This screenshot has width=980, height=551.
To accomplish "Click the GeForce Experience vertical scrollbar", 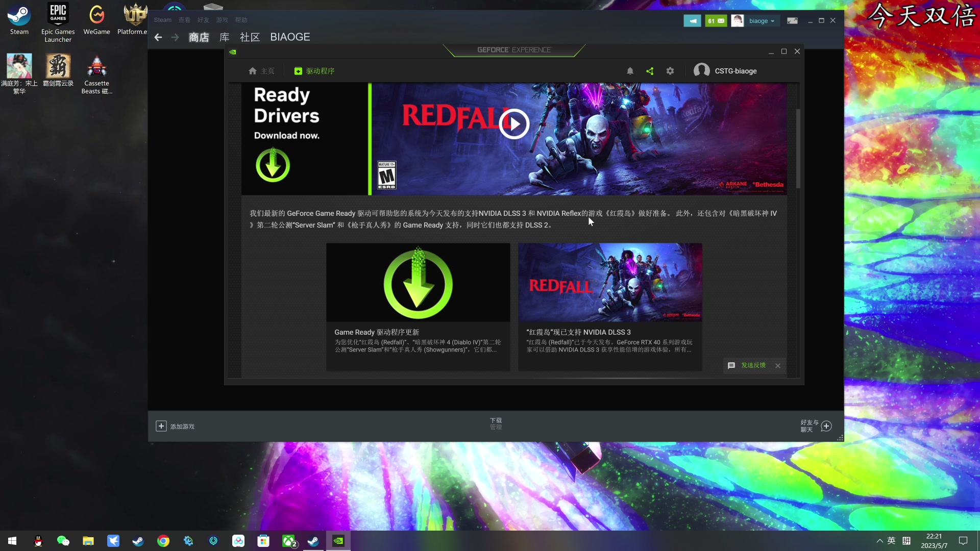I will tap(798, 148).
